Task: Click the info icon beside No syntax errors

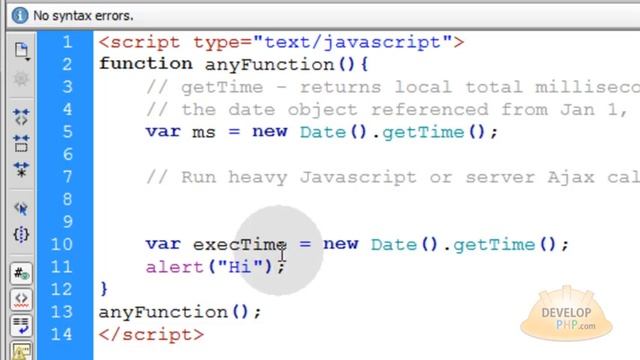Action: coord(20,16)
